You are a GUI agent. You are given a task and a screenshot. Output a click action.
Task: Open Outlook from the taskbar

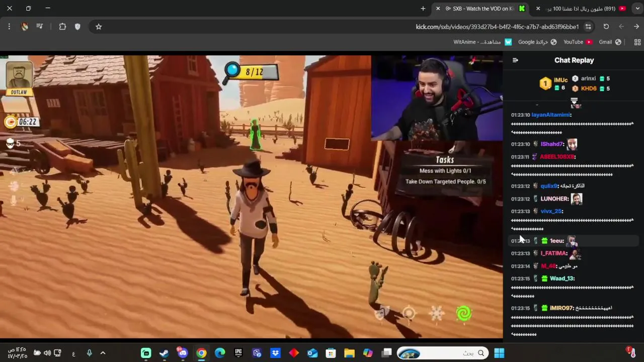(312, 353)
